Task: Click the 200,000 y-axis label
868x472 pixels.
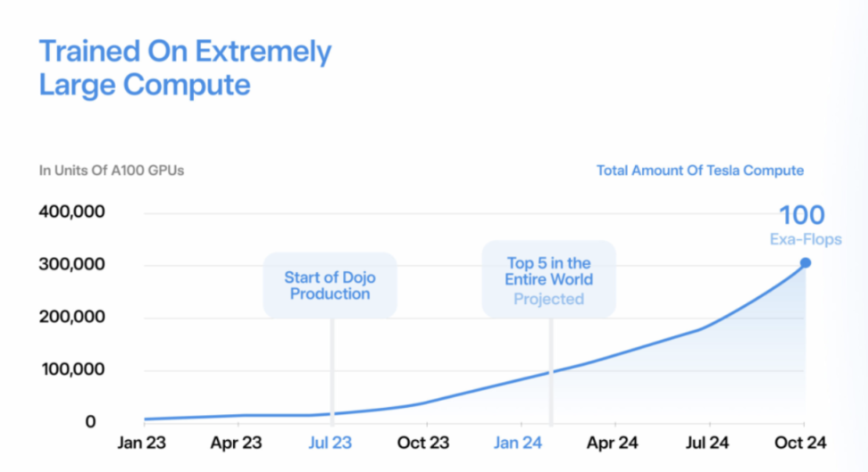Action: [72, 317]
